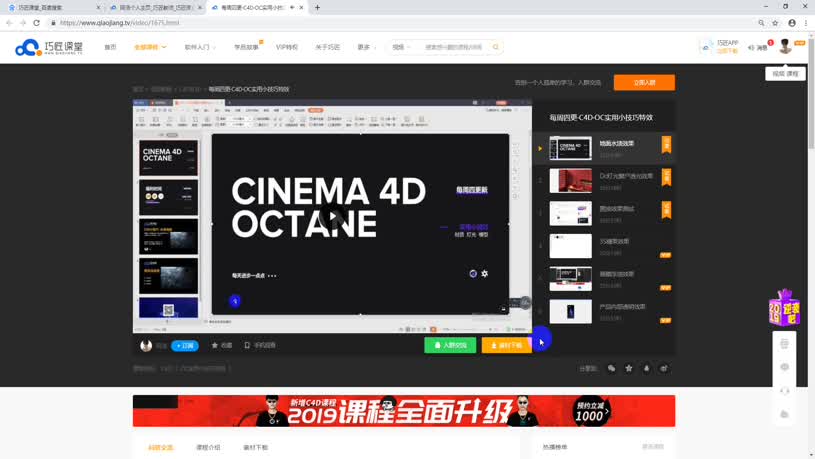Open a new browser tab with plus
815x459 pixels.
pos(318,8)
